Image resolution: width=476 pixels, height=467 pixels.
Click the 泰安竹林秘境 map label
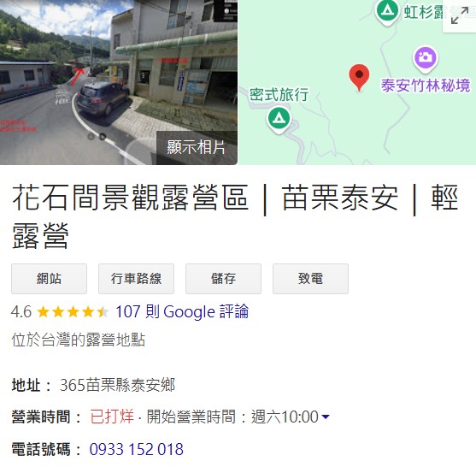(x=426, y=86)
